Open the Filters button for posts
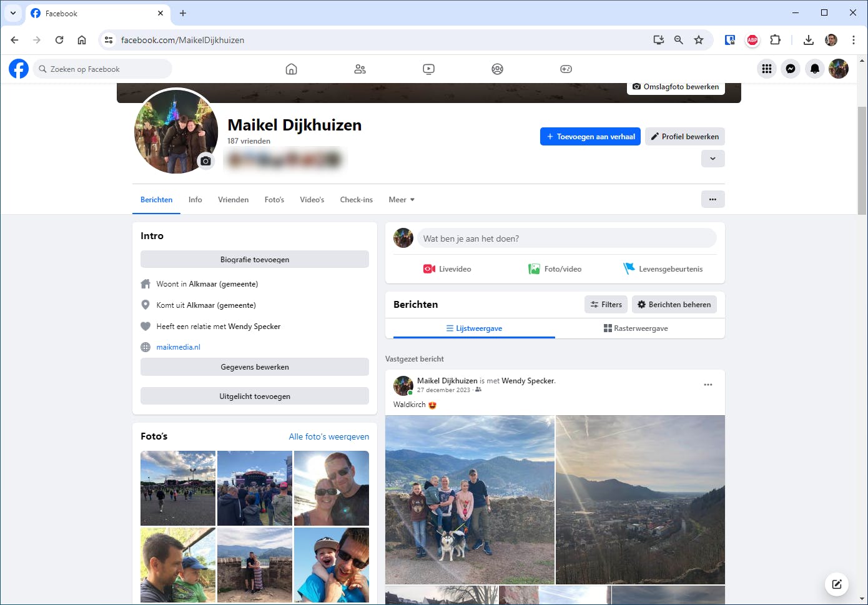Image resolution: width=868 pixels, height=605 pixels. tap(606, 305)
